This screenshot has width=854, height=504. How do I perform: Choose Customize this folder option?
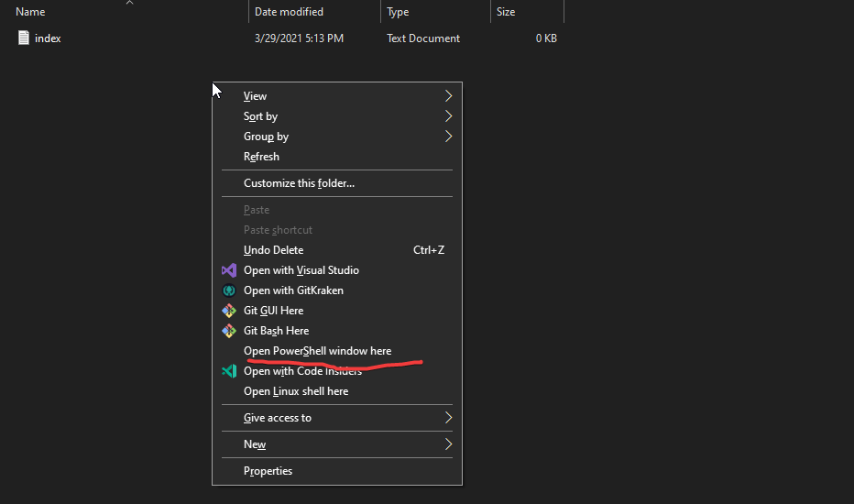tap(299, 183)
